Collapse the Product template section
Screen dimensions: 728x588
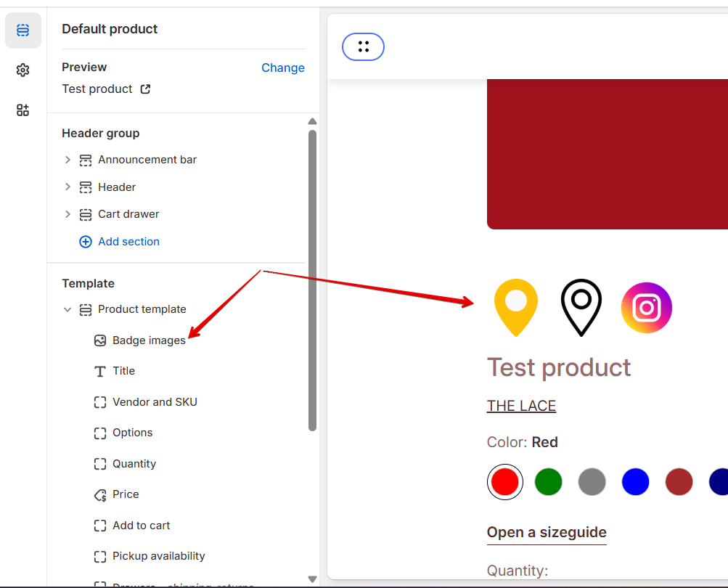pyautogui.click(x=68, y=309)
